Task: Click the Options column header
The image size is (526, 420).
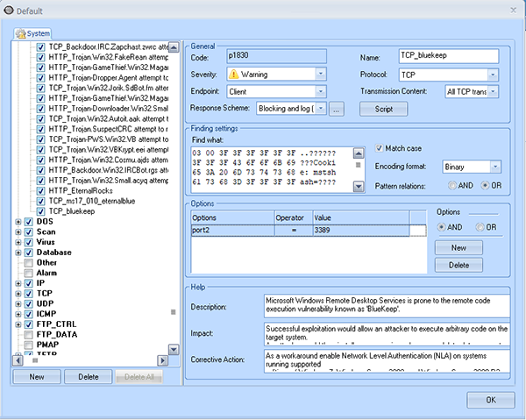Action: click(233, 217)
